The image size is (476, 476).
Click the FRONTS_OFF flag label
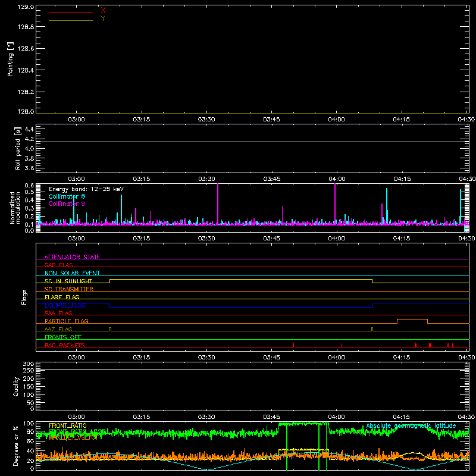63,337
